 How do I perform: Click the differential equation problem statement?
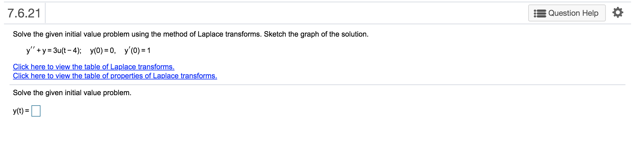point(89,50)
